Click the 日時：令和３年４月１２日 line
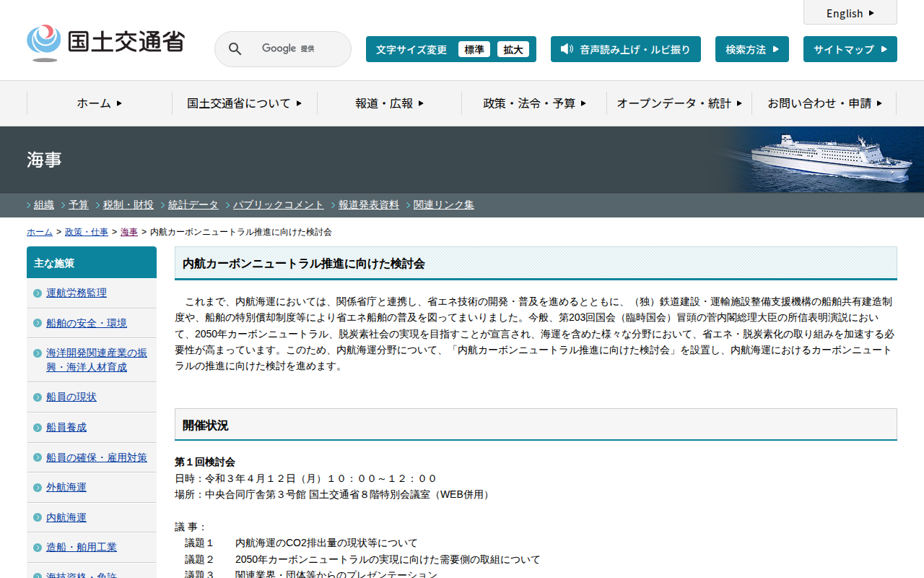The width and height of the screenshot is (924, 578). click(306, 478)
